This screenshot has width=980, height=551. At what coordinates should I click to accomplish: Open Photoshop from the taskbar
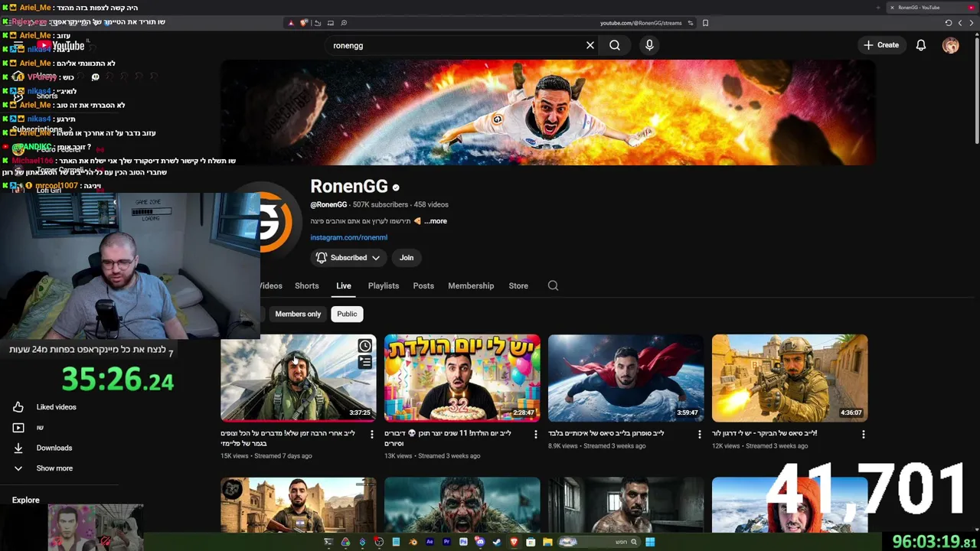pyautogui.click(x=463, y=542)
